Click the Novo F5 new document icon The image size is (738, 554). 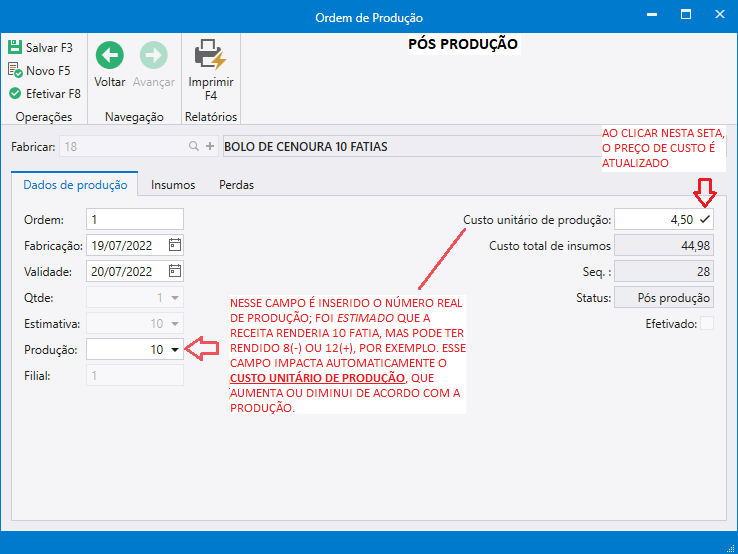tap(15, 71)
